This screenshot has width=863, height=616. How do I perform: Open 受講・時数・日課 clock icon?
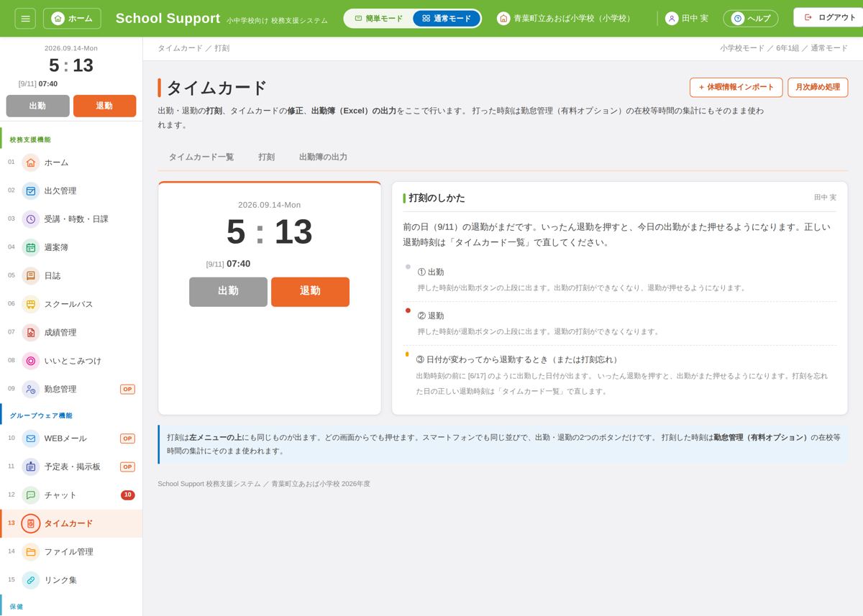coord(31,219)
